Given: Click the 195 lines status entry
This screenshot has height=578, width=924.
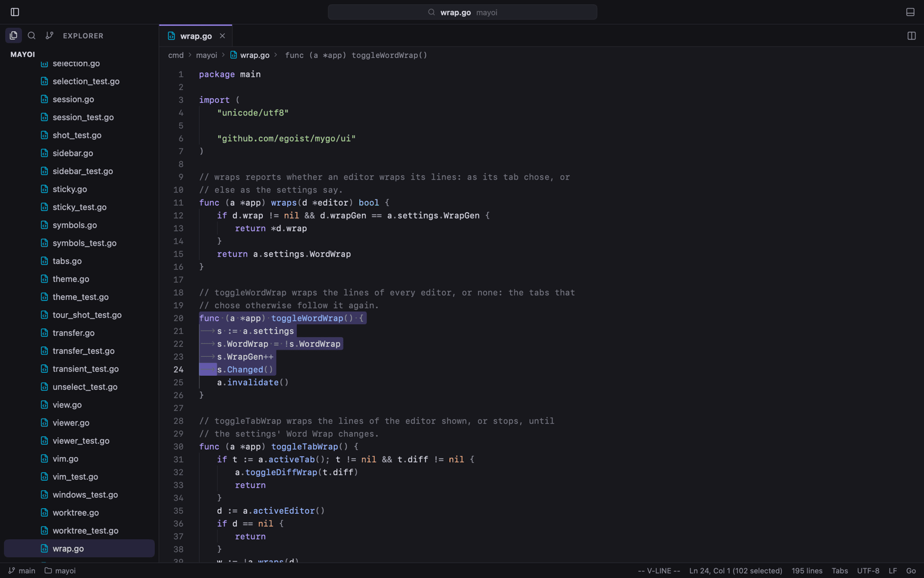Looking at the screenshot, I should 807,570.
